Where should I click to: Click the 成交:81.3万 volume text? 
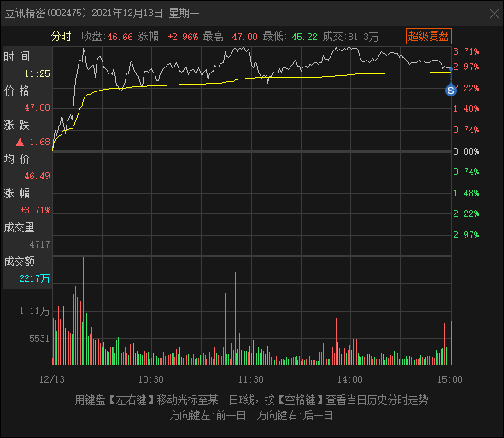point(350,37)
